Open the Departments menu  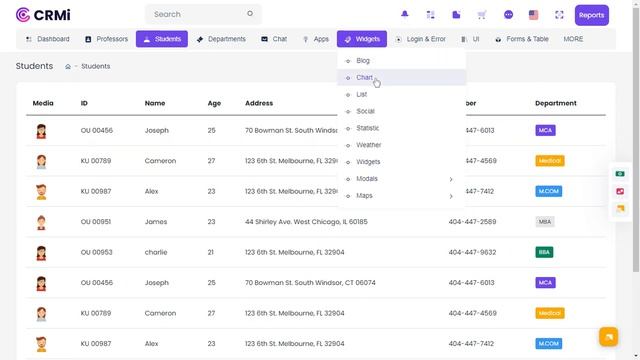(x=221, y=39)
